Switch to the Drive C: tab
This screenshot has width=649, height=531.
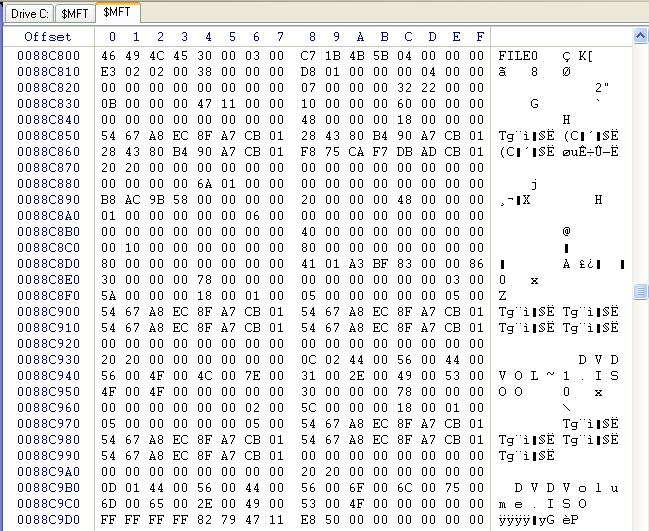pyautogui.click(x=28, y=13)
